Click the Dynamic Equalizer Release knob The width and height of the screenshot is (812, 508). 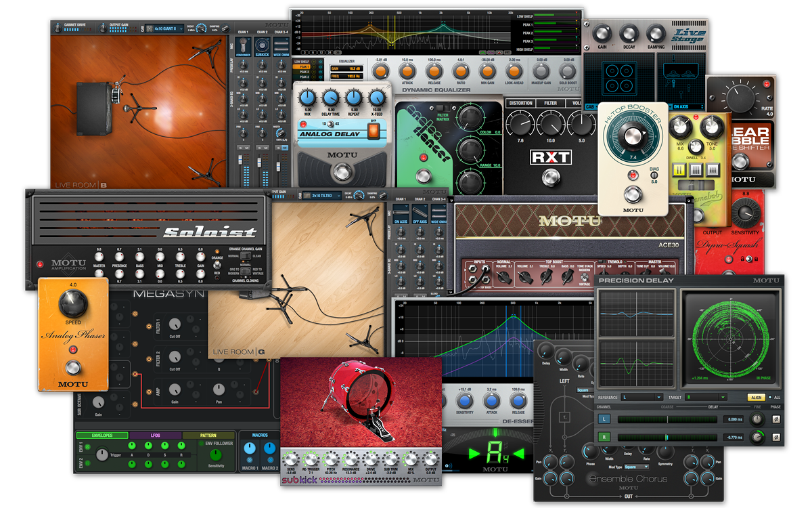point(434,72)
